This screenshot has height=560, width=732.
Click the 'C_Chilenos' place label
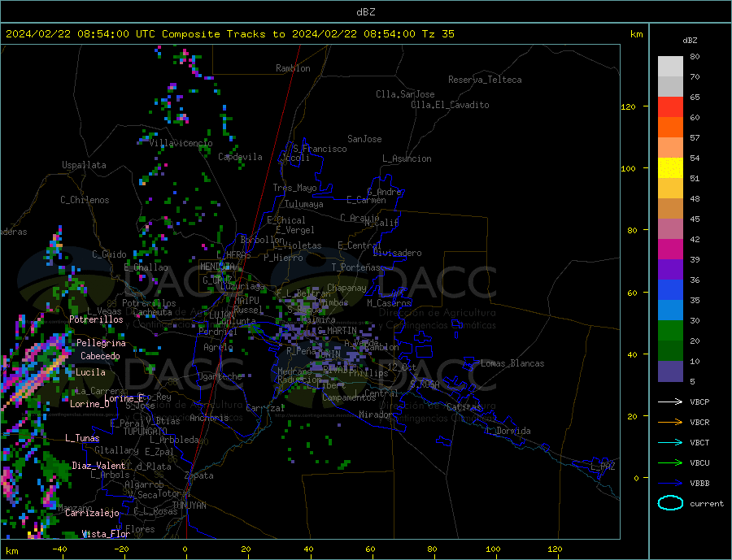85,200
